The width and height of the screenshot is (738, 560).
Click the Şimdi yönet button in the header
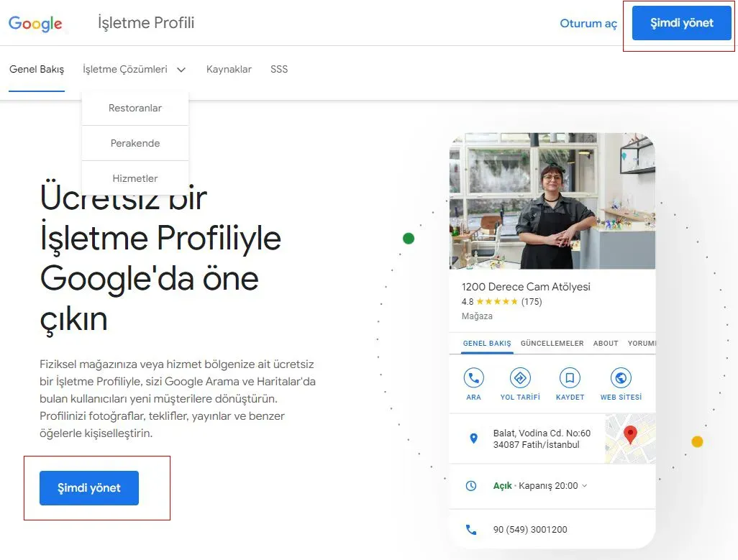click(x=681, y=23)
